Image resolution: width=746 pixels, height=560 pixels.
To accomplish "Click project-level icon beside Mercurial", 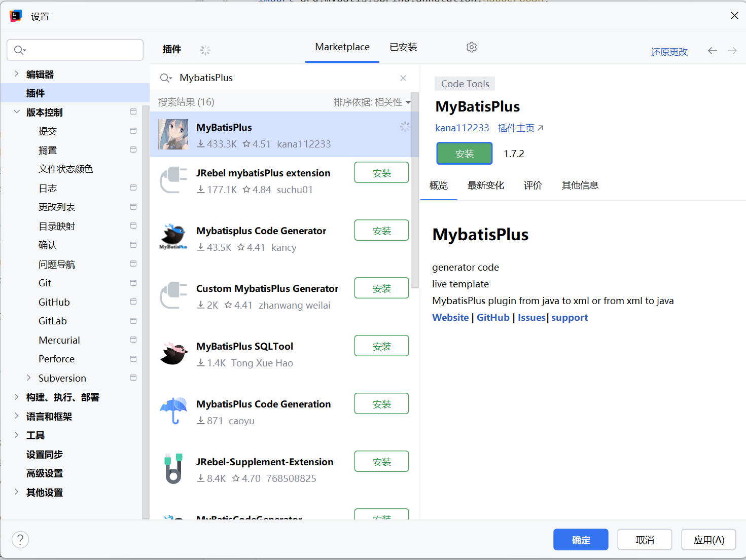I will click(x=133, y=340).
